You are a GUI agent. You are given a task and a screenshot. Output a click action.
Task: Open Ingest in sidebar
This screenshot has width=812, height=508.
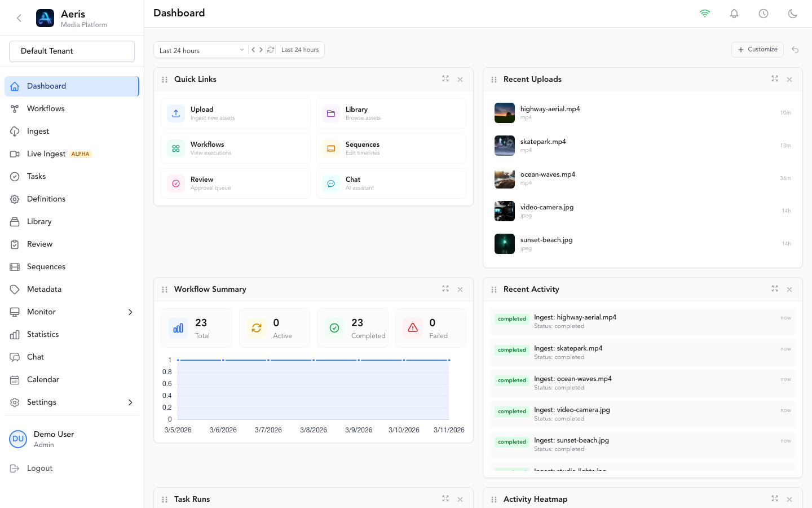72,132
